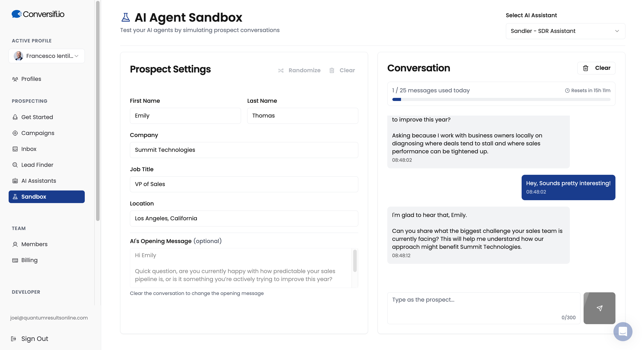Open the Intercom chat bubble
This screenshot has width=644, height=350.
coord(623,331)
